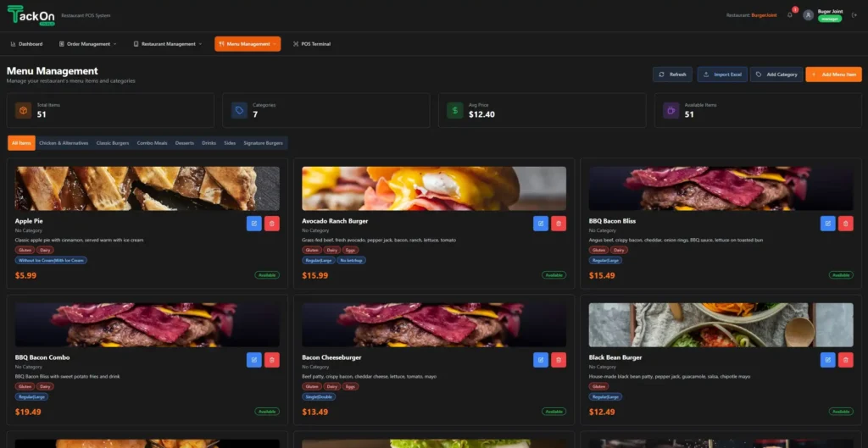868x448 pixels.
Task: Click the Refresh button
Action: click(x=672, y=75)
